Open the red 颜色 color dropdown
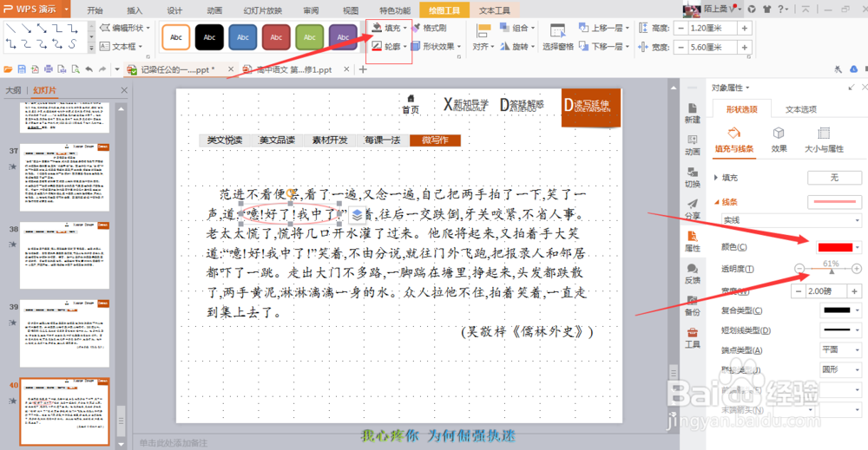The image size is (868, 450). [839, 247]
